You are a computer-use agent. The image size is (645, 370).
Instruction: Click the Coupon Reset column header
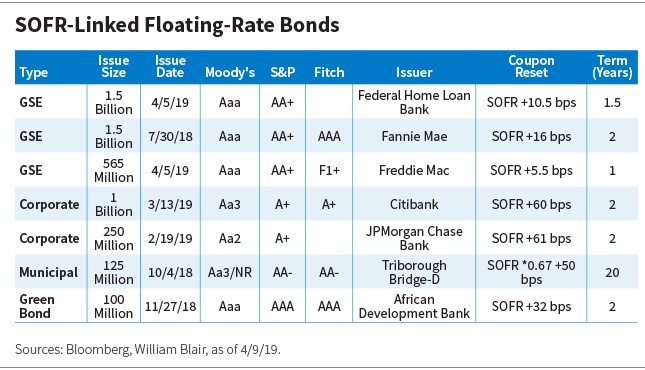(x=531, y=67)
